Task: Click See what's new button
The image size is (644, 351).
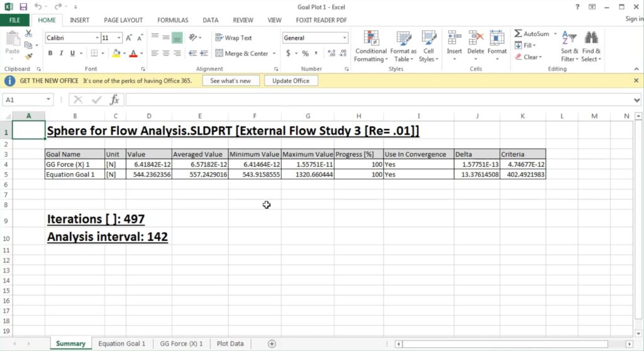Action: pyautogui.click(x=230, y=81)
